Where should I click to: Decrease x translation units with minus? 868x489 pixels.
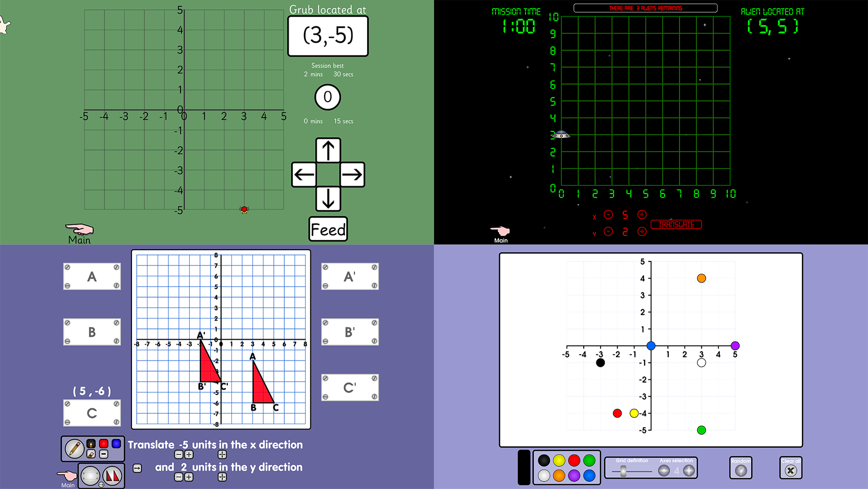pyautogui.click(x=178, y=455)
